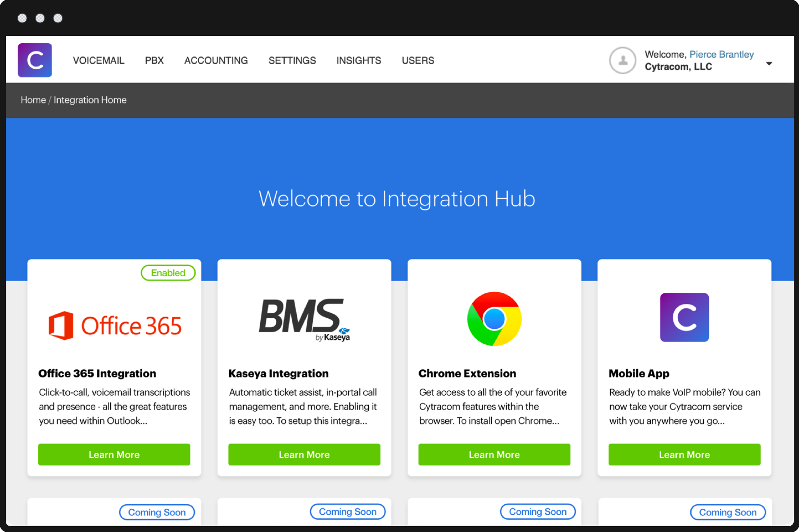Open the USERS menu
Screen dimensions: 799x532
pyautogui.click(x=418, y=60)
